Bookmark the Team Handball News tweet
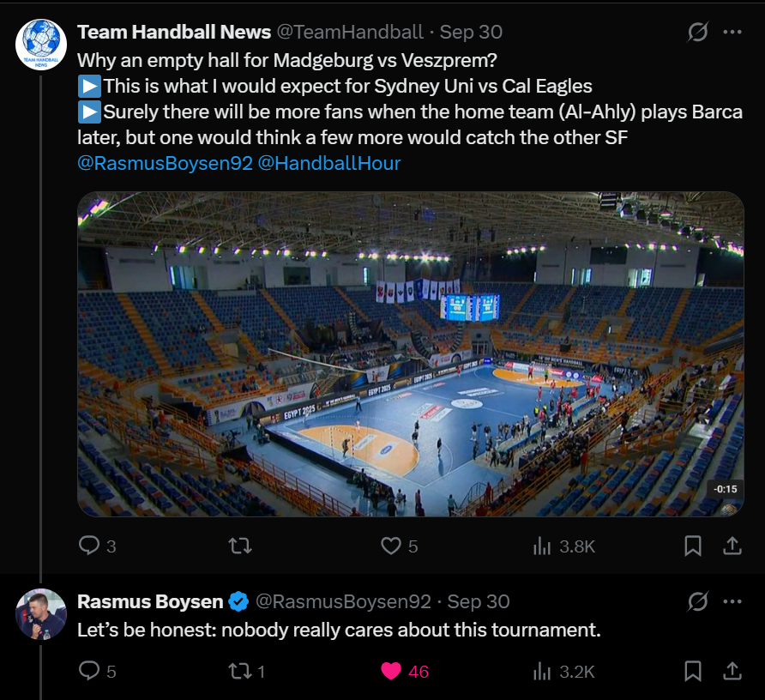The height and width of the screenshot is (700, 765). 693,546
